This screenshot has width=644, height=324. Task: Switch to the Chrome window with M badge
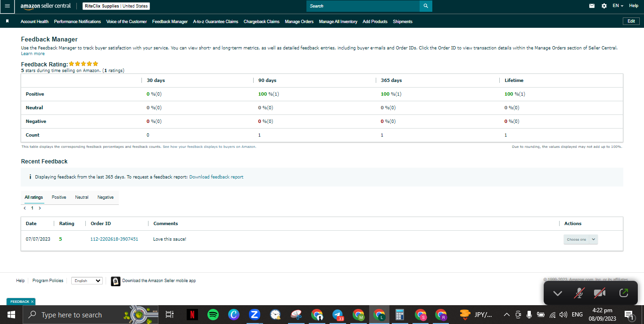pos(358,315)
